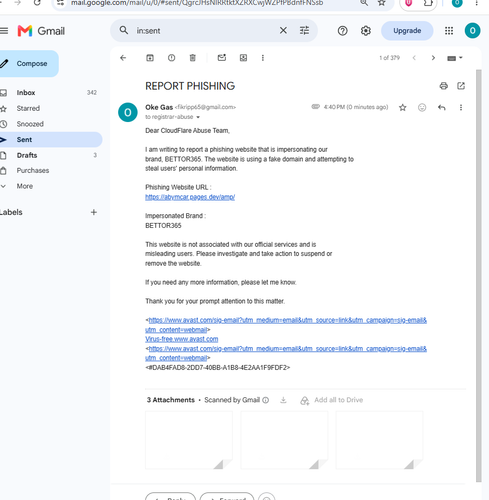Image resolution: width=489 pixels, height=500 pixels.
Task: Bookmark this page star icon
Action: pyautogui.click(x=382, y=3)
